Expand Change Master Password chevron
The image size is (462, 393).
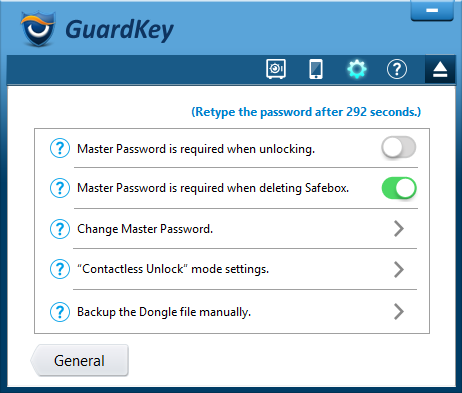point(399,229)
